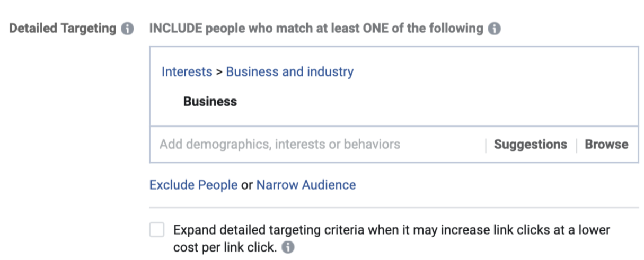The width and height of the screenshot is (644, 260).
Task: Click the INCLUDE people who match heading
Action: (x=316, y=29)
